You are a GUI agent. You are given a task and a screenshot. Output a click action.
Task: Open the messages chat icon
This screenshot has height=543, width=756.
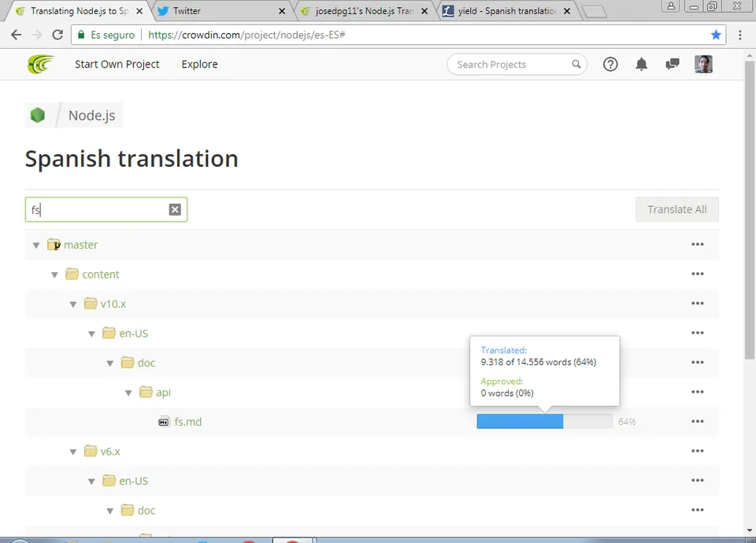click(672, 64)
